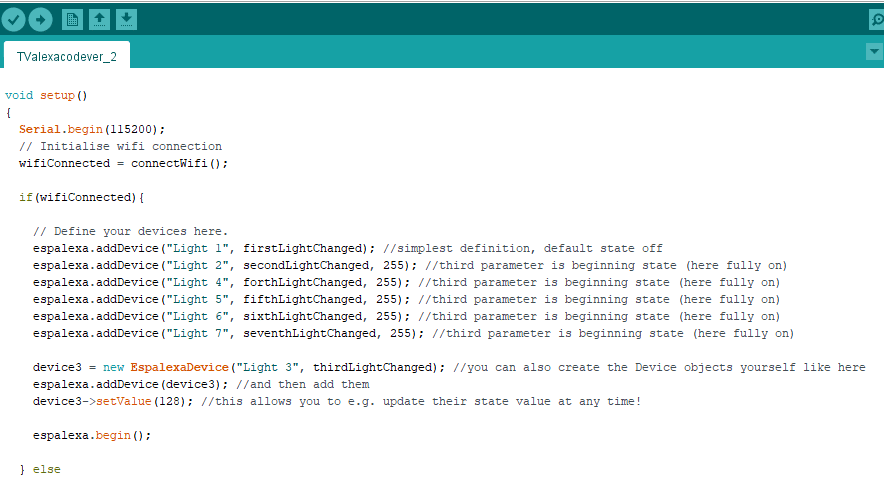884x480 pixels.
Task: Save the sketch with the down-arrow icon
Action: pyautogui.click(x=127, y=19)
